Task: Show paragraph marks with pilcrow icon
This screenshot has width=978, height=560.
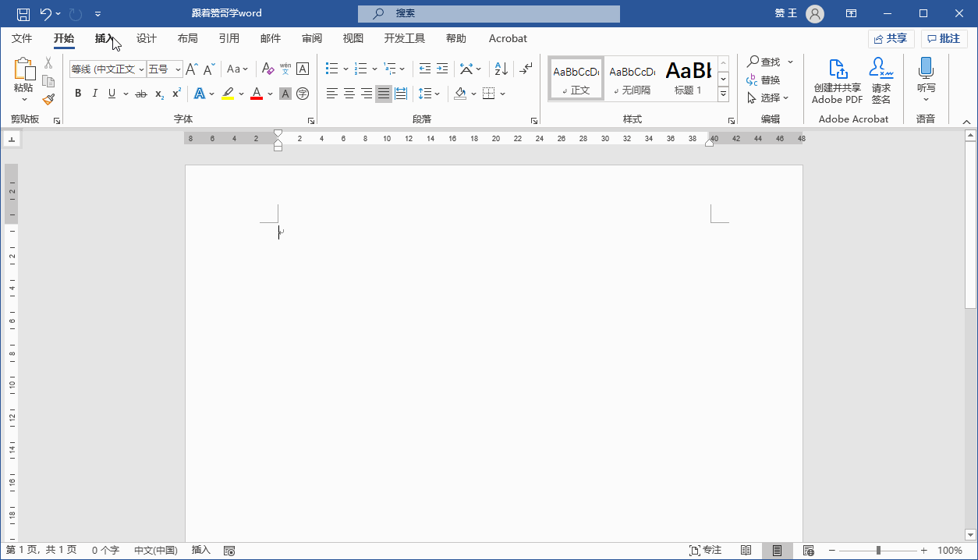Action: tap(526, 69)
